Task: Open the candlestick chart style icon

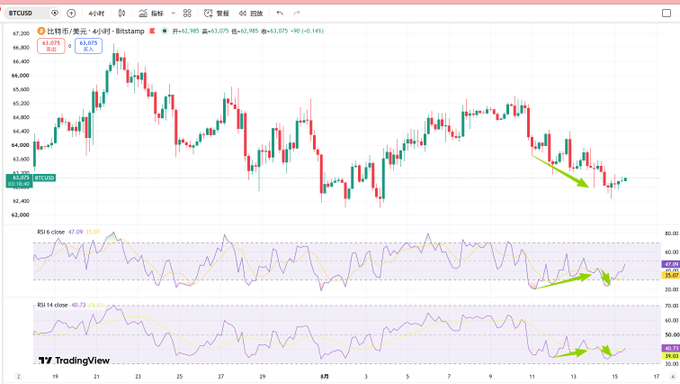Action: [122, 13]
